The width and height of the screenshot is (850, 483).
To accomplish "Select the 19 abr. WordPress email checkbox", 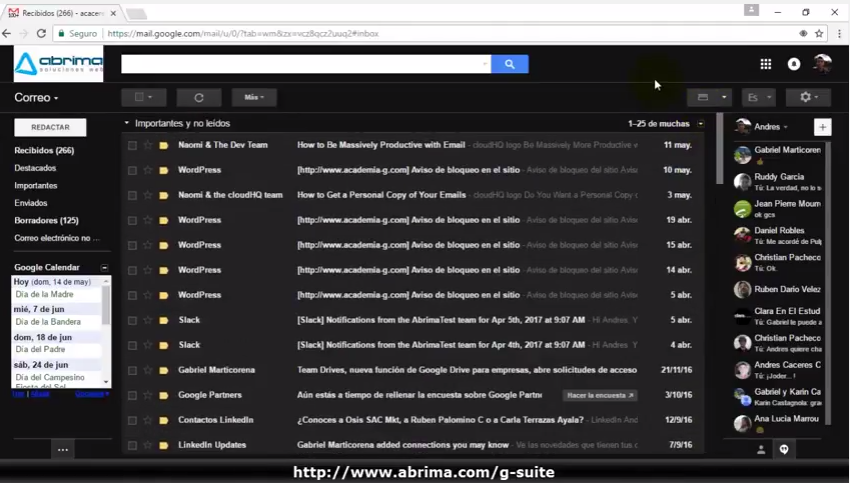I will (x=132, y=220).
